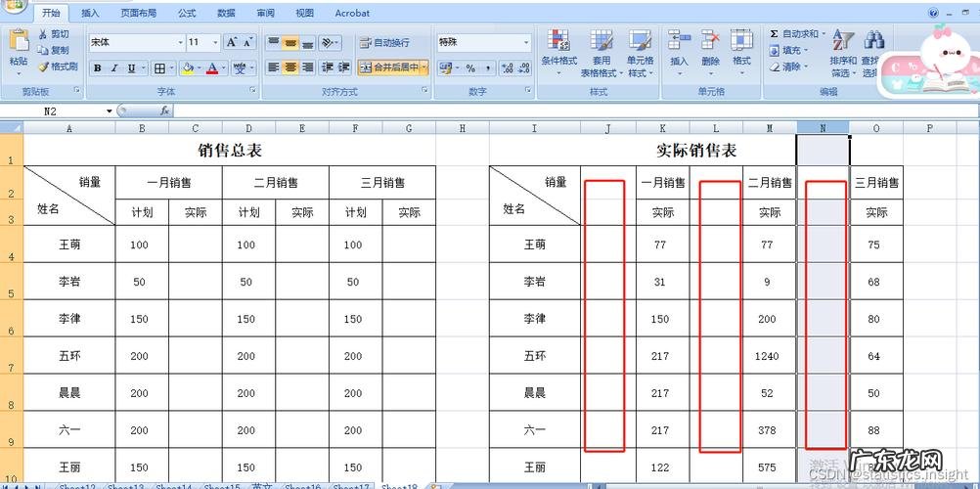The width and height of the screenshot is (980, 489).
Task: Switch to the 页面布局 ribbon tab
Action: [x=138, y=13]
